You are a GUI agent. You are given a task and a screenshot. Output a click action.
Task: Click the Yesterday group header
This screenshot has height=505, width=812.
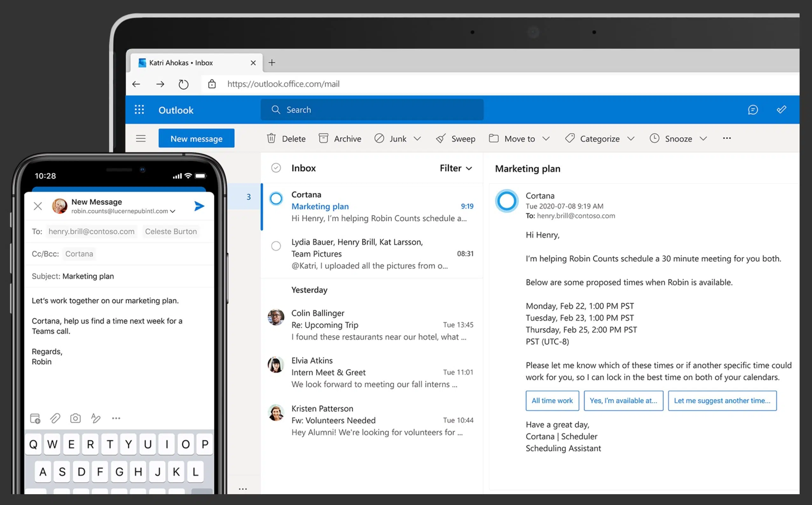coord(309,290)
